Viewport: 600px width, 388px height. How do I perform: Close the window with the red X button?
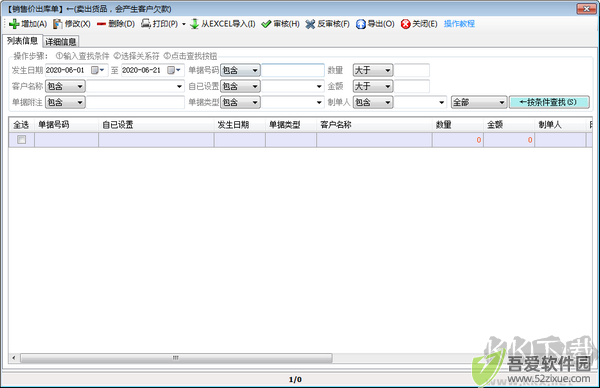[x=586, y=8]
